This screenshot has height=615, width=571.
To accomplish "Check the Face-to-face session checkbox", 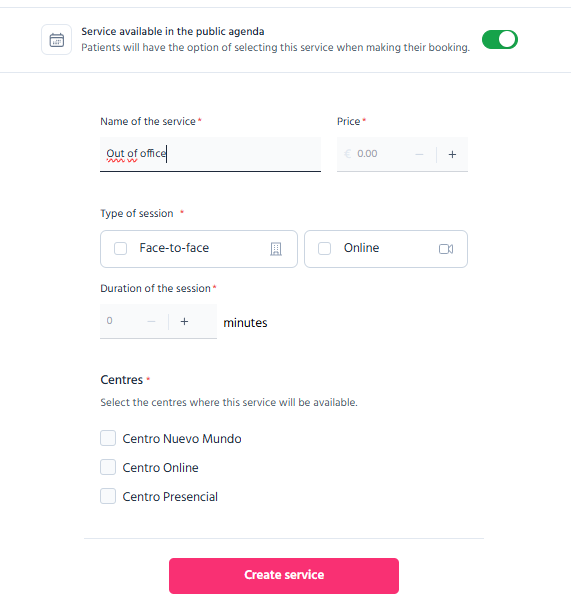I will pos(120,248).
